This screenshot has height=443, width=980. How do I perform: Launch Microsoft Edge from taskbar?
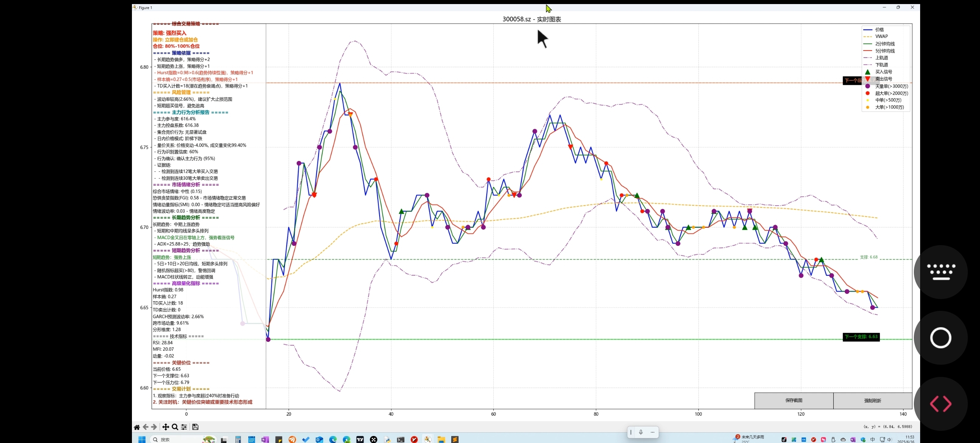[333, 440]
